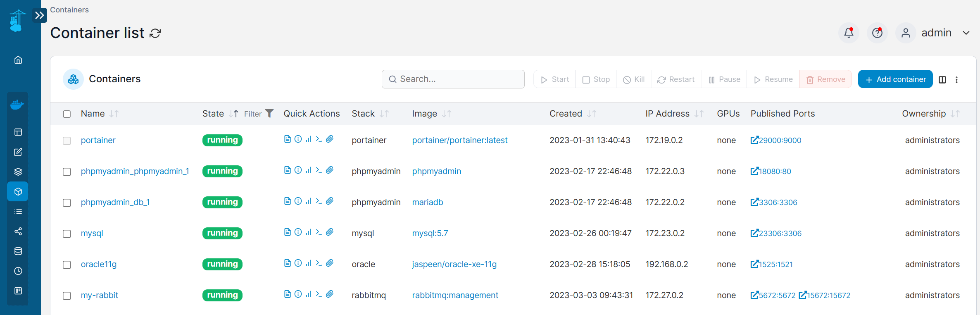Expand the sidebar with double-chevron button
Viewport: 980px width, 315px height.
point(40,15)
